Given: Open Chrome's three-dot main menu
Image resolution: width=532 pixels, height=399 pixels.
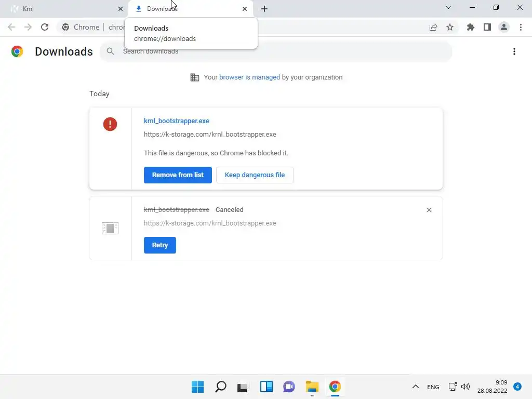Looking at the screenshot, I should tap(521, 27).
